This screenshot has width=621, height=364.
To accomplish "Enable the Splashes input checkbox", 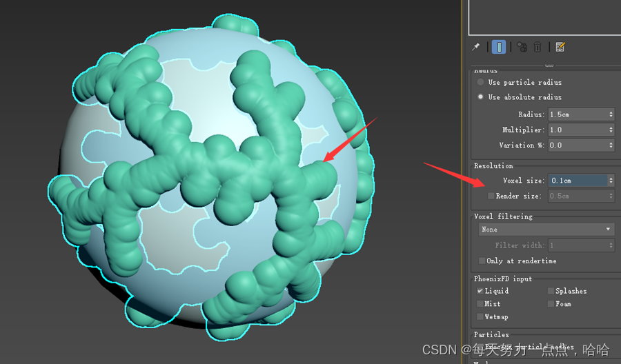I will 551,291.
